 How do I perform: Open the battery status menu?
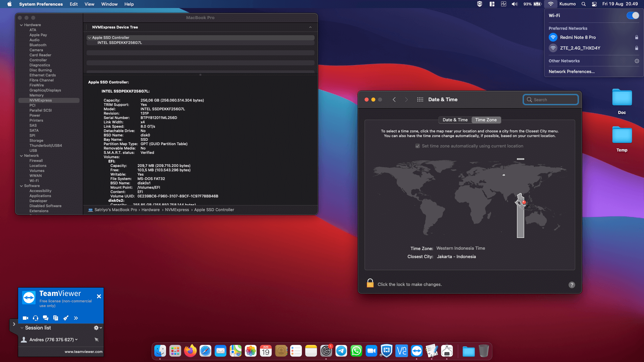click(x=532, y=4)
